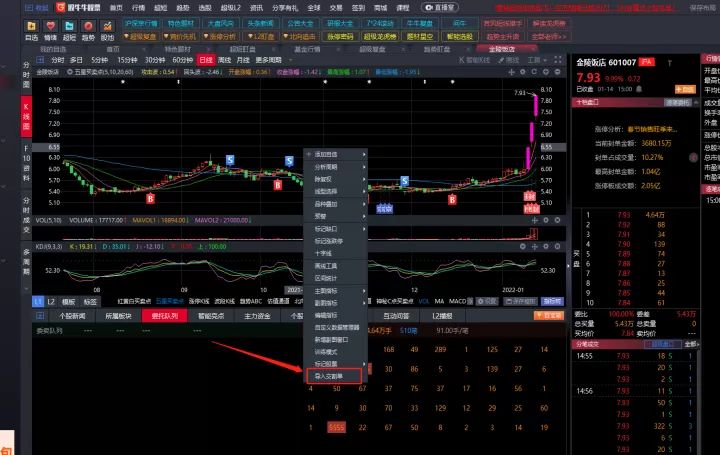Select 日线 daily period
Image resolution: width=720 pixels, height=455 pixels.
pyautogui.click(x=206, y=60)
